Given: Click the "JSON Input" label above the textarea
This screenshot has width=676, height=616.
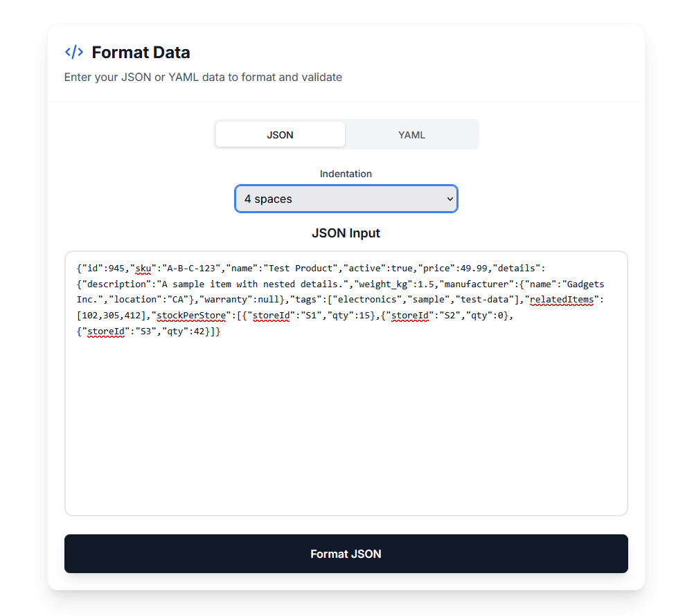Looking at the screenshot, I should [x=346, y=233].
